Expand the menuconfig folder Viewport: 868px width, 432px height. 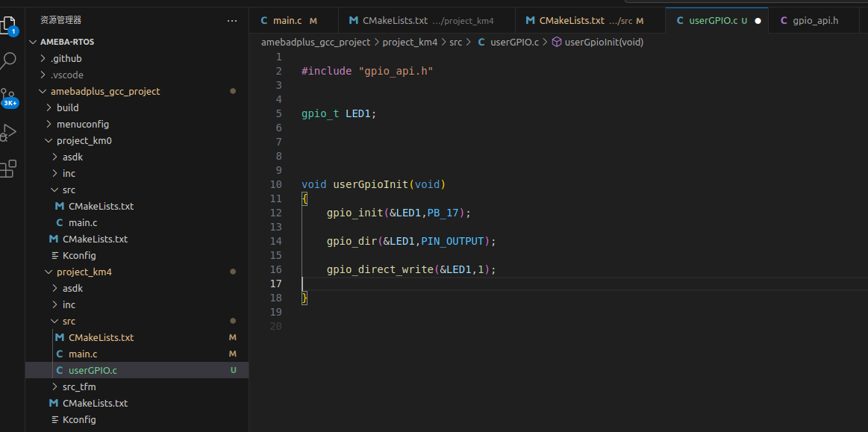(137, 124)
